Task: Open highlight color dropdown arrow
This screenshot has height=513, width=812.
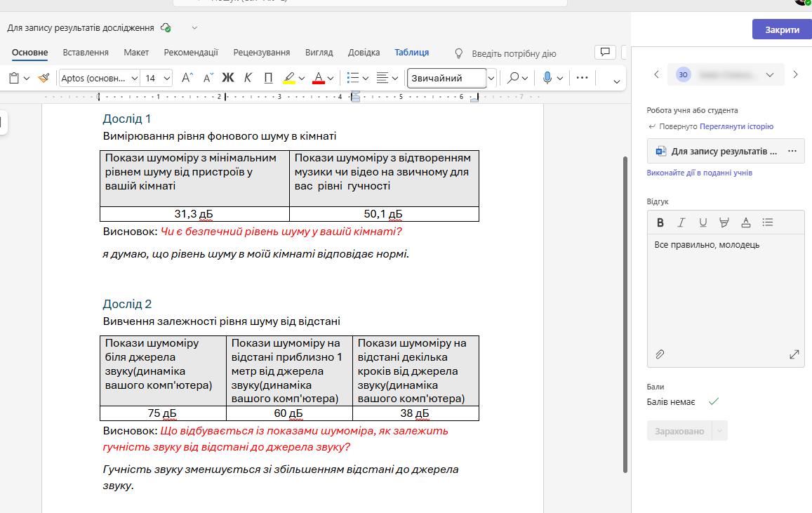Action: pos(302,79)
